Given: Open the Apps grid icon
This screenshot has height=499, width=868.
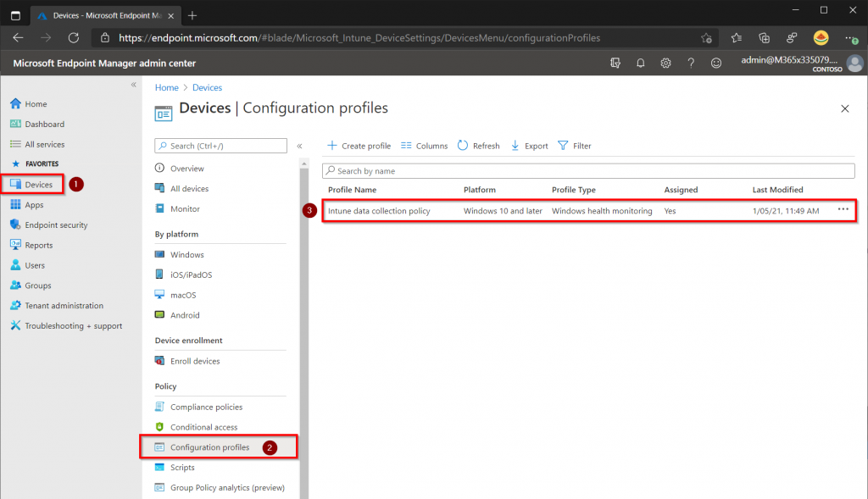Looking at the screenshot, I should click(x=15, y=205).
